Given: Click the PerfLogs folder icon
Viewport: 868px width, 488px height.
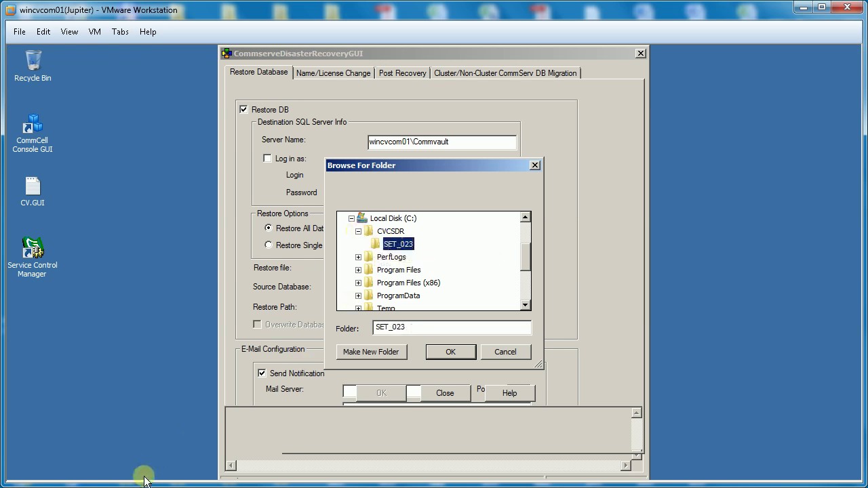Looking at the screenshot, I should 369,257.
